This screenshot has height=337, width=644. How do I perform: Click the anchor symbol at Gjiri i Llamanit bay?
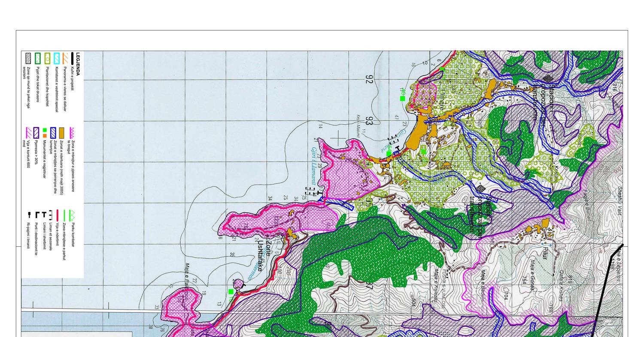[x=319, y=192]
